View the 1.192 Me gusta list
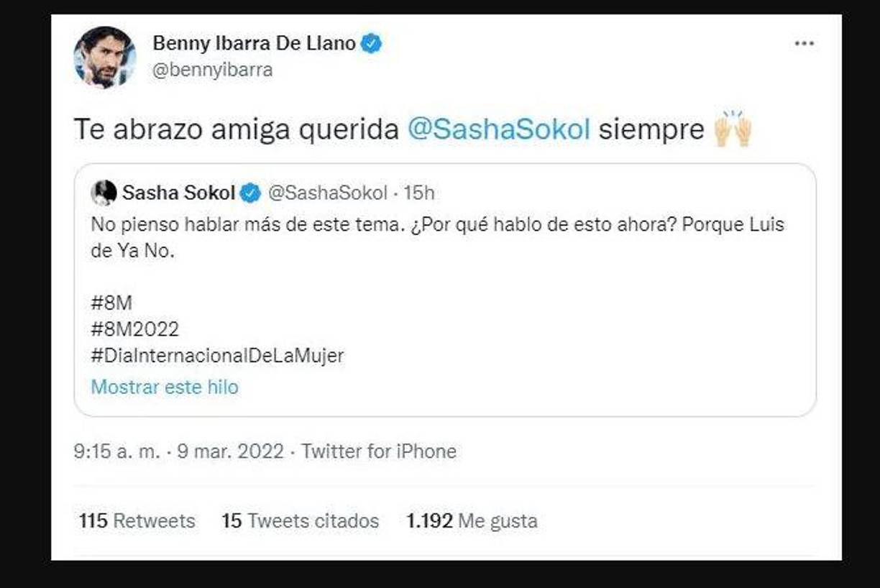Viewport: 880px width, 588px height. click(471, 521)
